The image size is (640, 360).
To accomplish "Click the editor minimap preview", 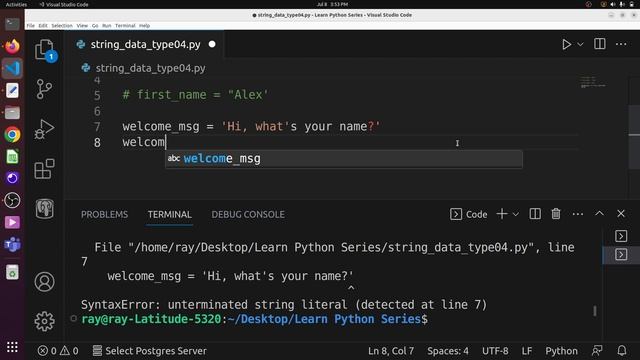I will (x=593, y=82).
